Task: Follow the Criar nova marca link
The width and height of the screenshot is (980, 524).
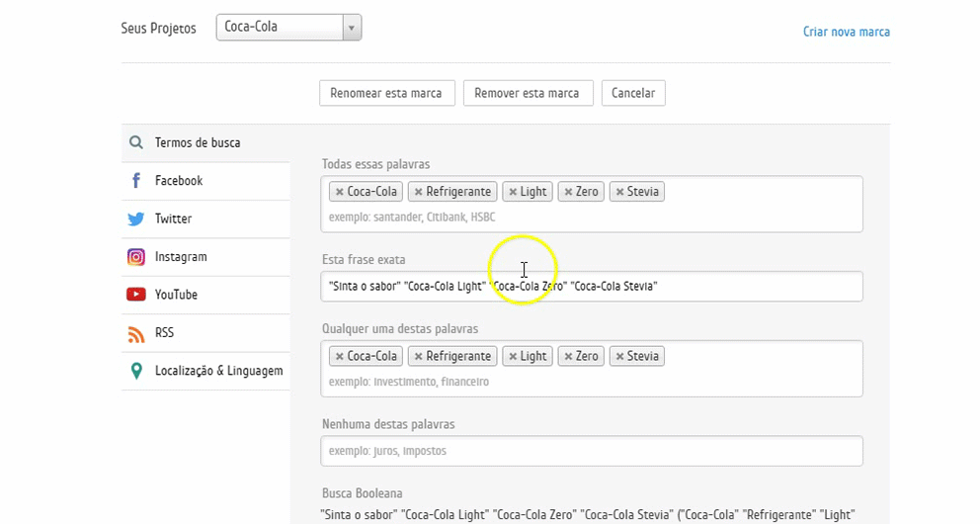Action: click(846, 32)
